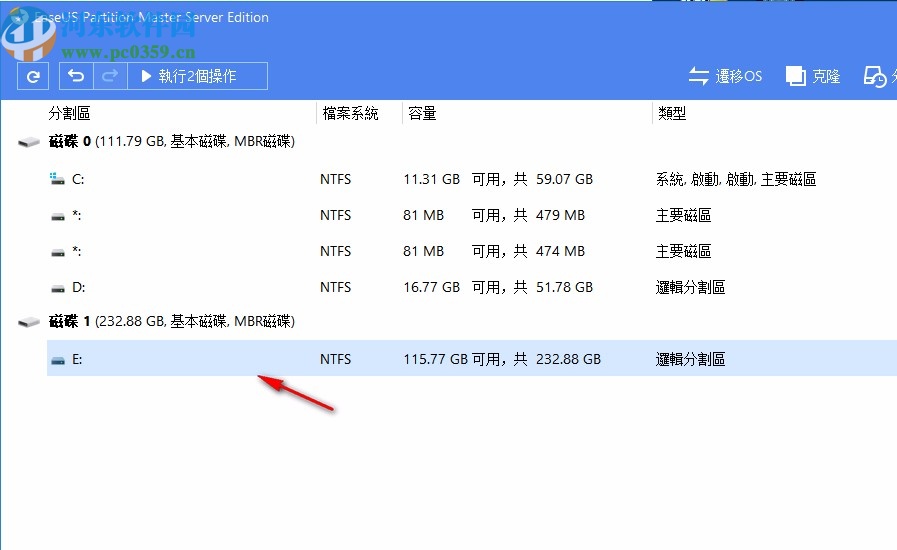This screenshot has width=897, height=550.
Task: Click the 主要磁區 type of the 474 MB partition
Action: 683,251
